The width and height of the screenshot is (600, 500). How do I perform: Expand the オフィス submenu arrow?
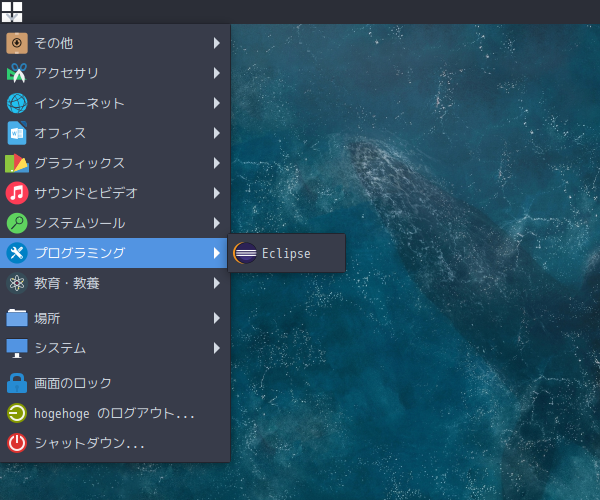coord(217,133)
